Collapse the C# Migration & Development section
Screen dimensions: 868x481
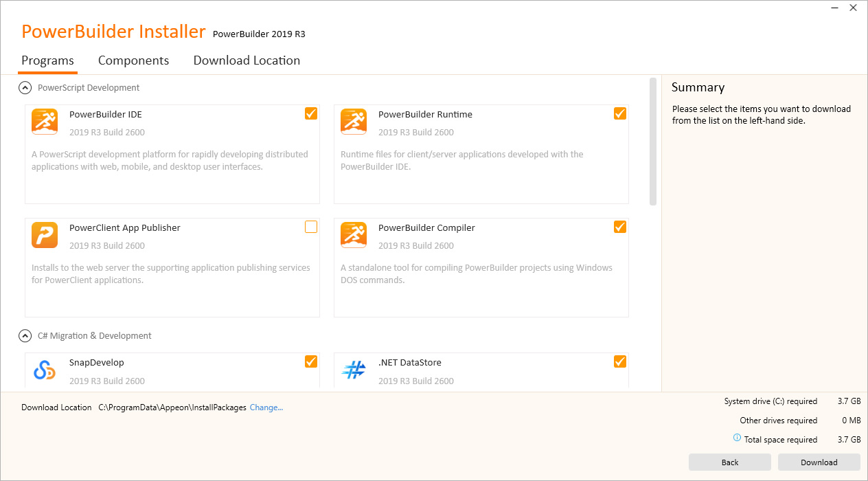(x=25, y=336)
